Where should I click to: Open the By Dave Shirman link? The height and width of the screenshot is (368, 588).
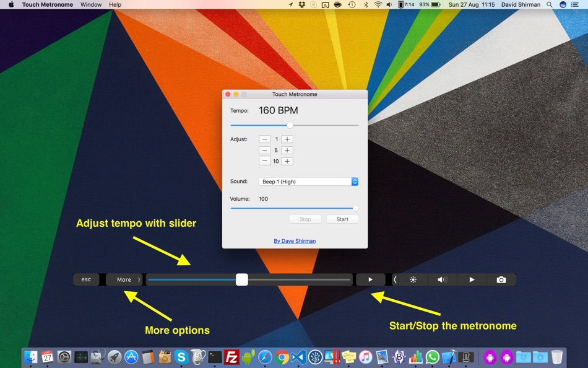click(x=295, y=241)
